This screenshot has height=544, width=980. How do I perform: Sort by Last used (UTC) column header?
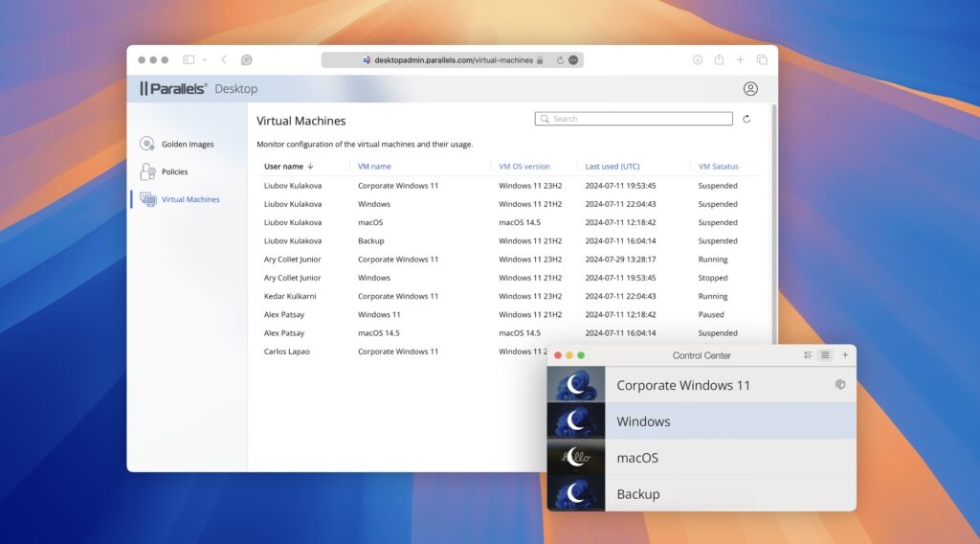612,167
